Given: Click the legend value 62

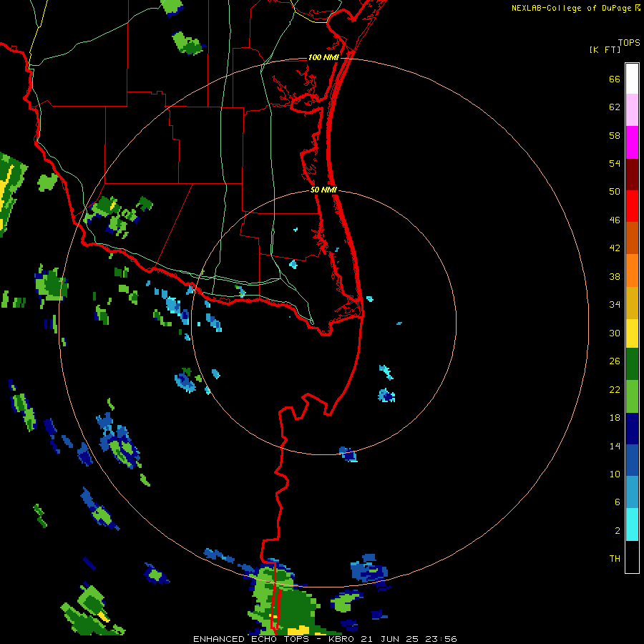Looking at the screenshot, I should [x=615, y=107].
